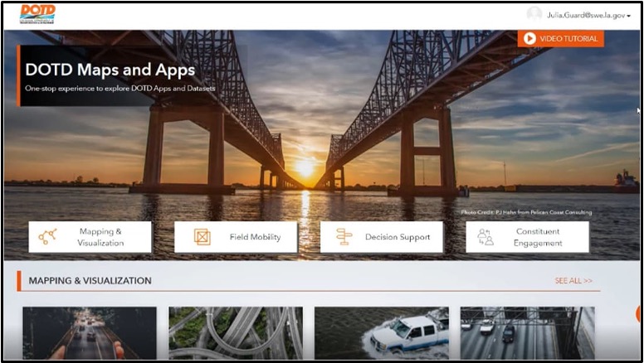
Task: Open the Mapping & Visualization category button
Action: coord(90,237)
